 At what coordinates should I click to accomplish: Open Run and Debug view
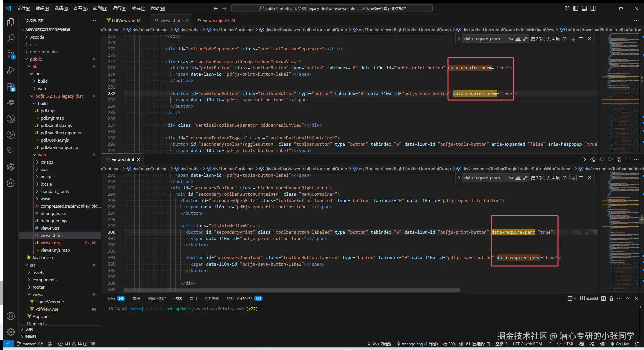(11, 70)
